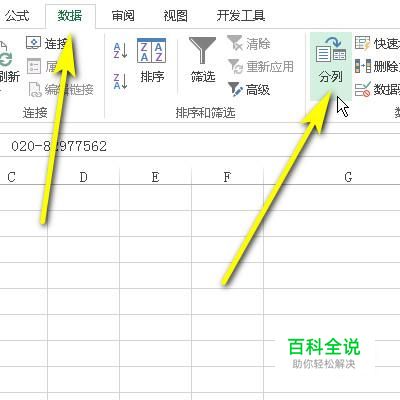Viewport: 400px width, 400px height.
Task: Switch to the 审阅 tab
Action: point(123,15)
